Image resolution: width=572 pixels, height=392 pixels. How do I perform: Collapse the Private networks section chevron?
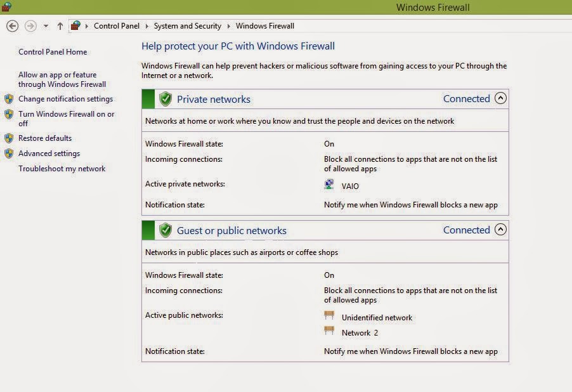pyautogui.click(x=500, y=98)
